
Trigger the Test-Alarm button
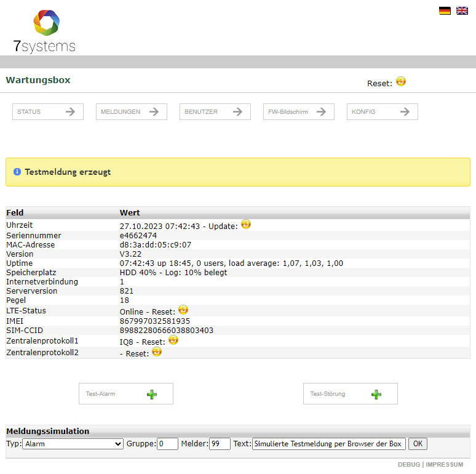(126, 394)
